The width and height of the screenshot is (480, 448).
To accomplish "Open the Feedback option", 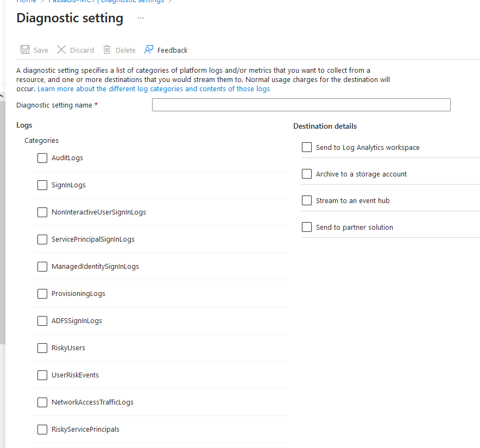I will click(x=166, y=49).
